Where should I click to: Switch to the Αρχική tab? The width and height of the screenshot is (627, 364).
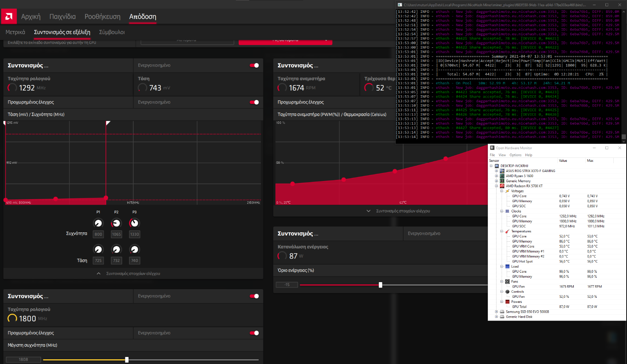31,16
